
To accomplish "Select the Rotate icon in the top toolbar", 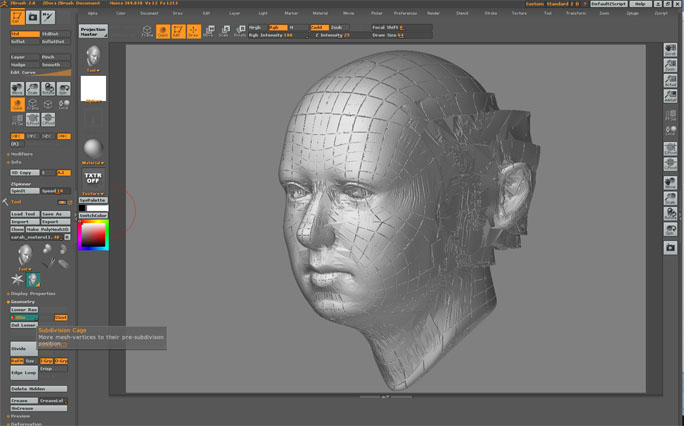I will pyautogui.click(x=240, y=31).
